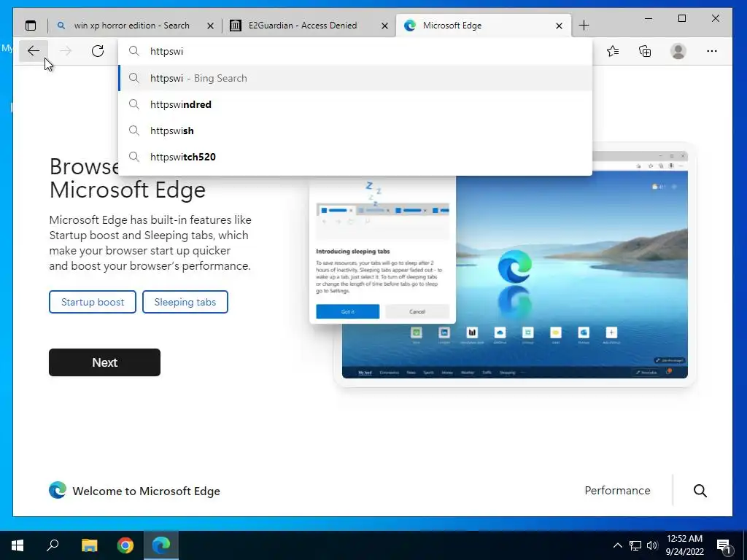
Task: Close the 'win xp horror edition' tab
Action: [210, 26]
